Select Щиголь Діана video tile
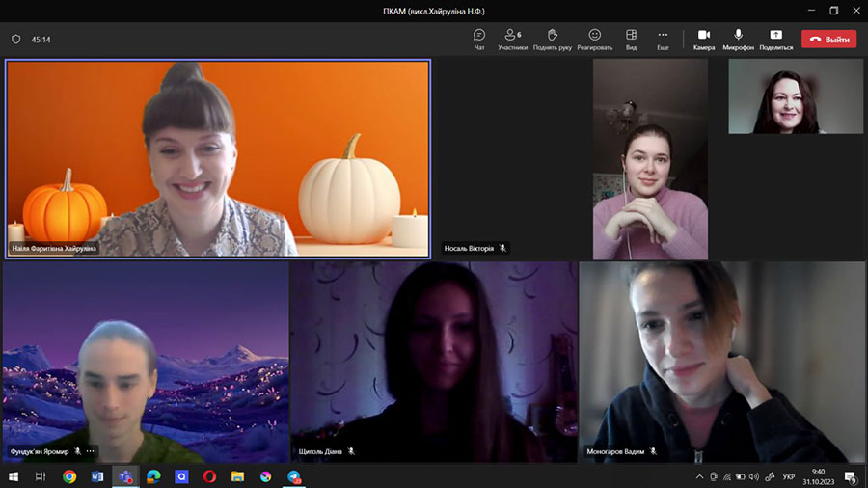The height and width of the screenshot is (488, 868). (x=434, y=362)
